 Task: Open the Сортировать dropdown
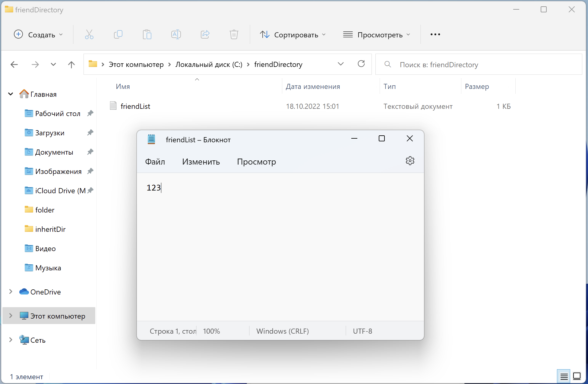coord(293,35)
